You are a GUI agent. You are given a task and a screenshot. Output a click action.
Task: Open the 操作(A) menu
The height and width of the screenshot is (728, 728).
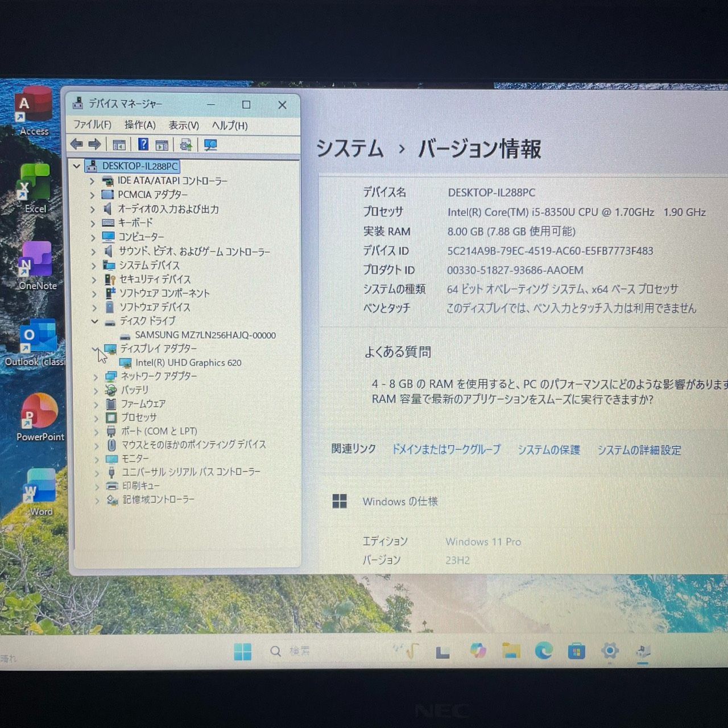(140, 125)
